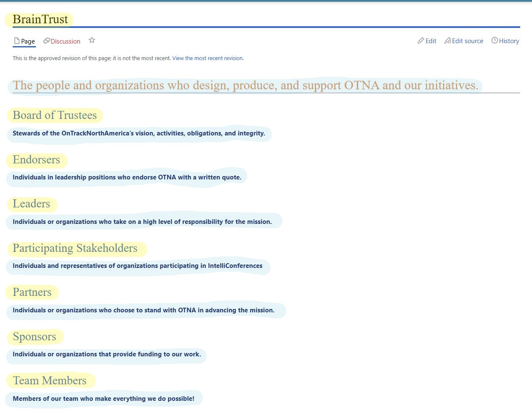Click the pencil Edit icon

421,41
